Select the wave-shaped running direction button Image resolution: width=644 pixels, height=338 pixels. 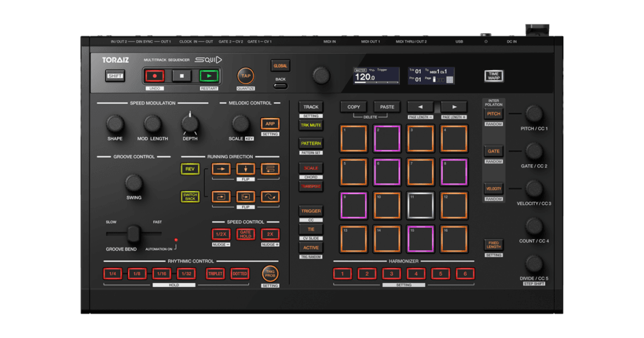coord(270,197)
